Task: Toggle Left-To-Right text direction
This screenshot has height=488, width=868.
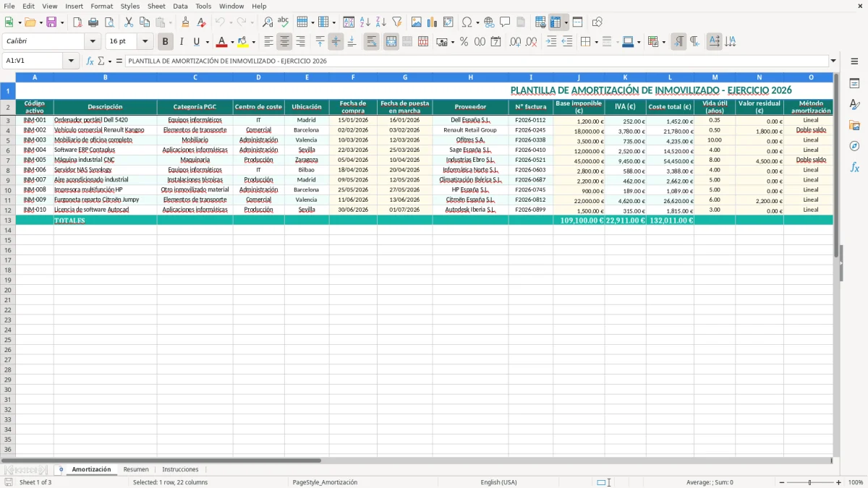Action: coord(678,42)
